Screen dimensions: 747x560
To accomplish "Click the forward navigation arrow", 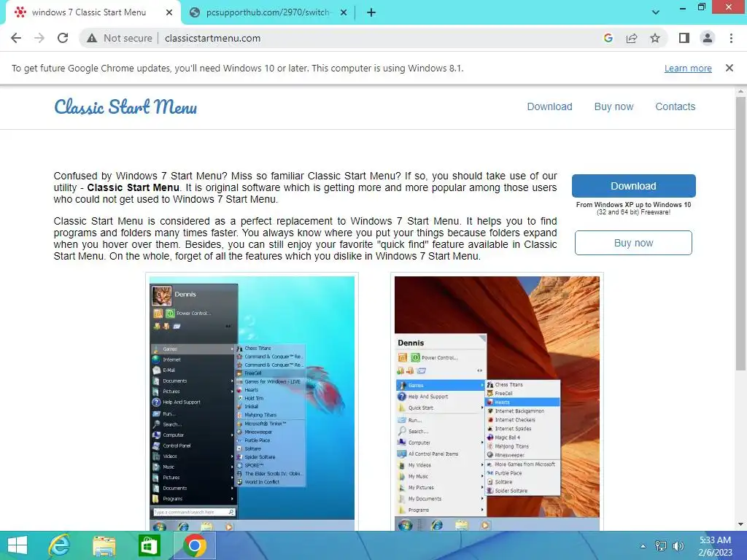I will (39, 38).
